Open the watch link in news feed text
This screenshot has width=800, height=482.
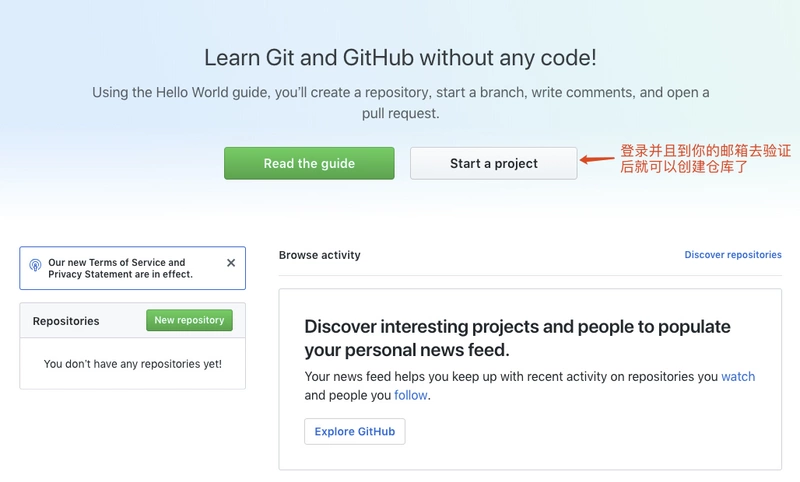(x=738, y=376)
